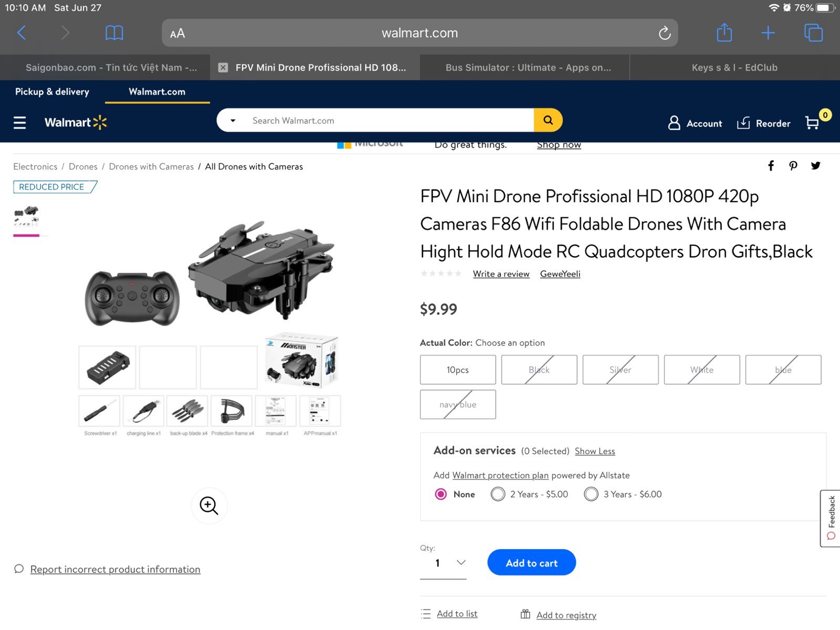Open Reorder icon in header
Viewport: 840px width, 630px height.
click(x=743, y=123)
